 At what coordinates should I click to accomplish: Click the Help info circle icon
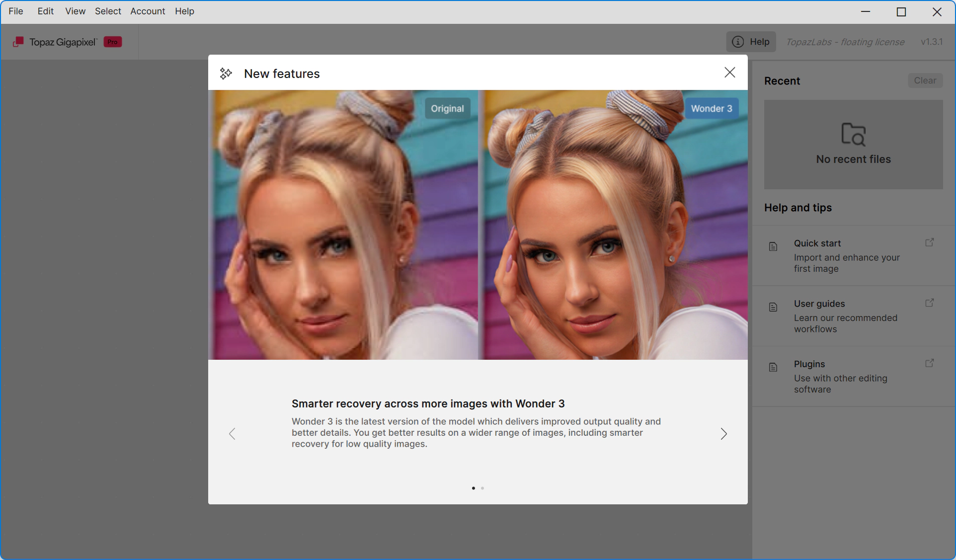[738, 42]
